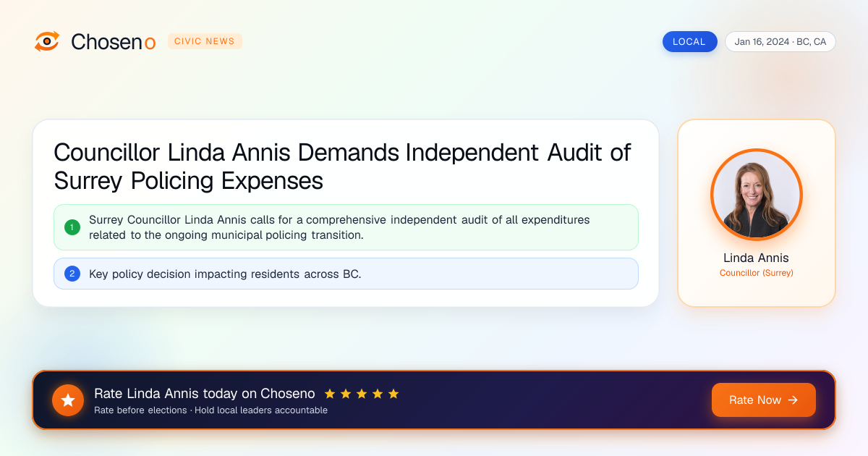
Task: Click the Choseno eye logo icon
Action: click(47, 41)
